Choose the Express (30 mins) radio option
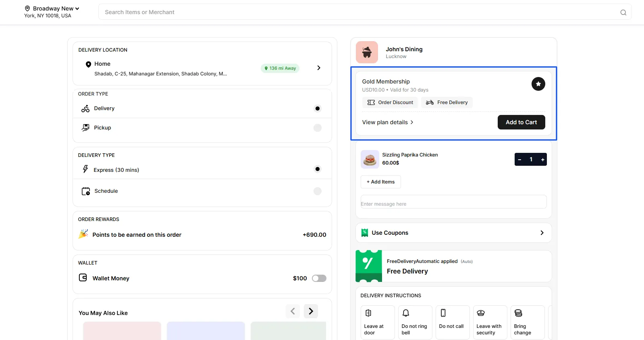Screen dimensions: 644x340 tap(318, 169)
